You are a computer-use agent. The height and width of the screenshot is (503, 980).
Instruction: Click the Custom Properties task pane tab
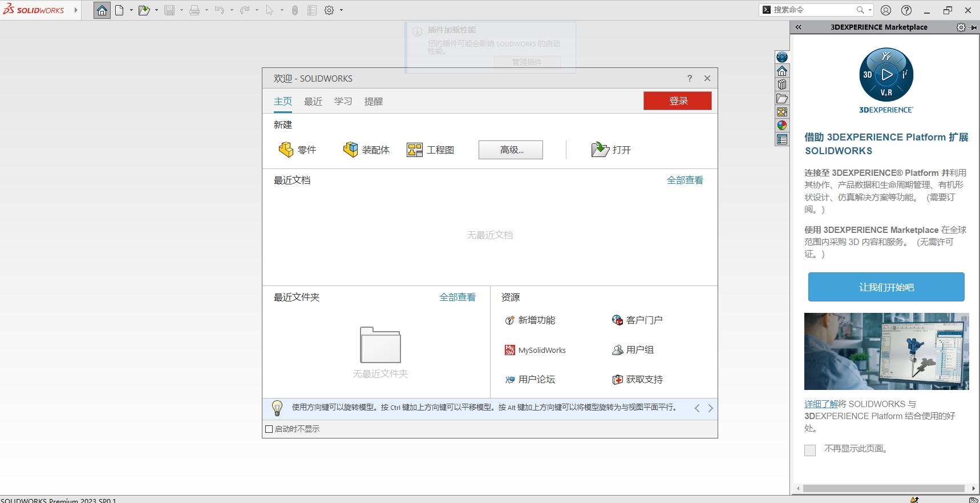pyautogui.click(x=782, y=139)
